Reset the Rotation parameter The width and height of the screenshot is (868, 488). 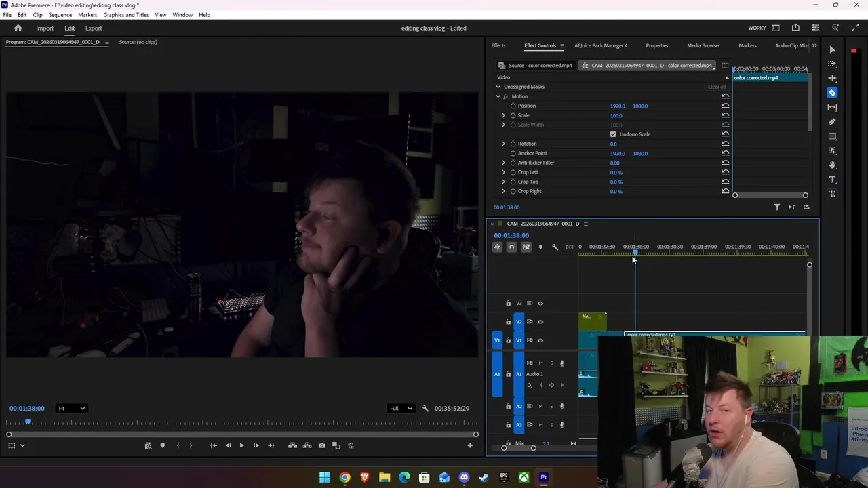pyautogui.click(x=725, y=144)
